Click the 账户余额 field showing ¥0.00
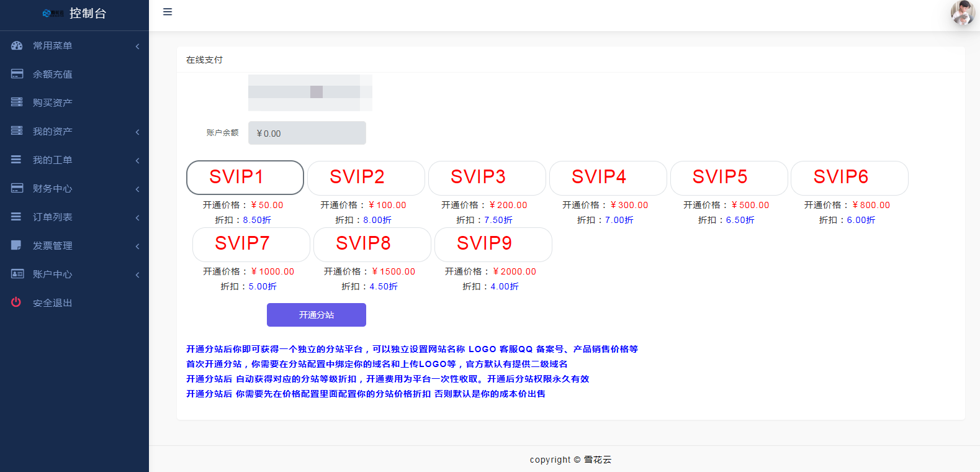This screenshot has width=980, height=472. click(307, 133)
